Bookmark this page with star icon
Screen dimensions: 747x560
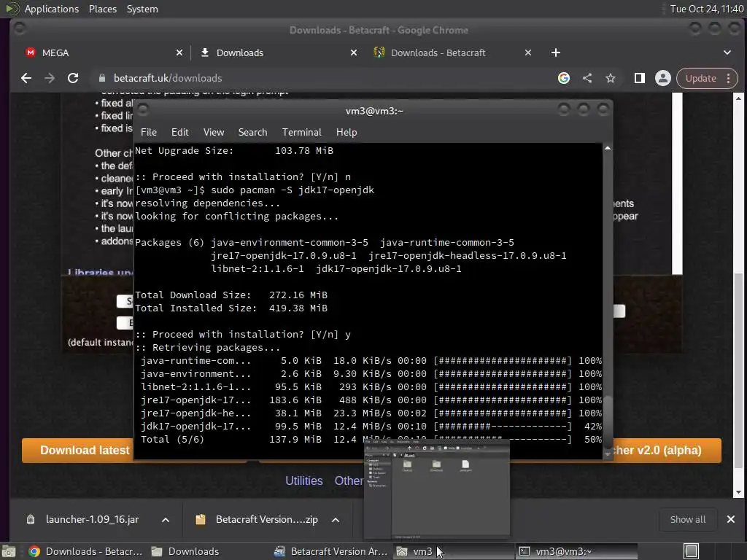(x=611, y=78)
